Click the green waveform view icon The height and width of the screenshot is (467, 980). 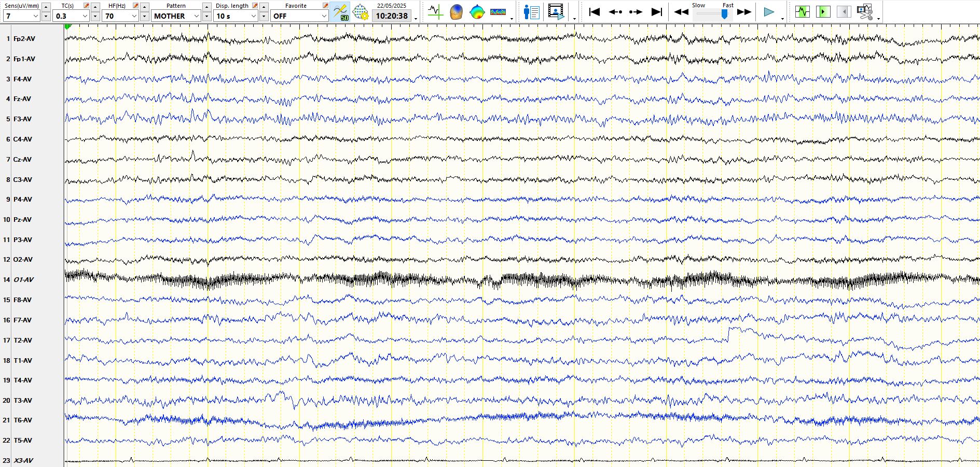802,11
